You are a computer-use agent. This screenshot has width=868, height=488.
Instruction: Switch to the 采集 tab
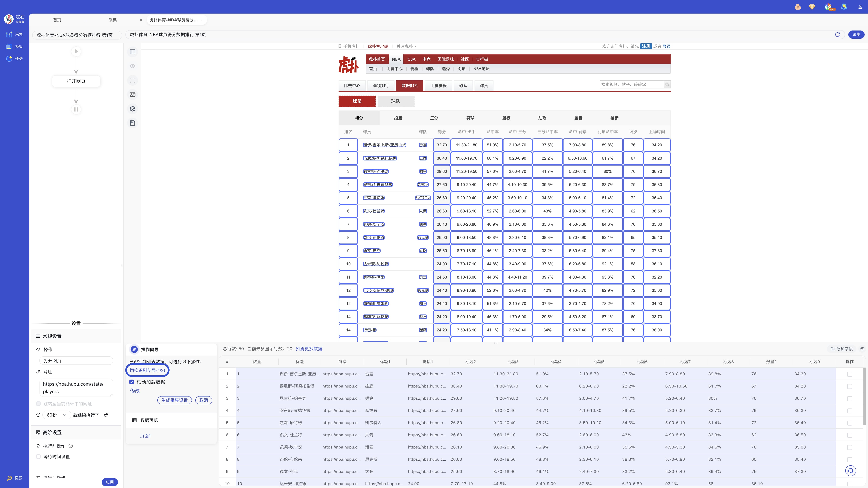coord(113,20)
